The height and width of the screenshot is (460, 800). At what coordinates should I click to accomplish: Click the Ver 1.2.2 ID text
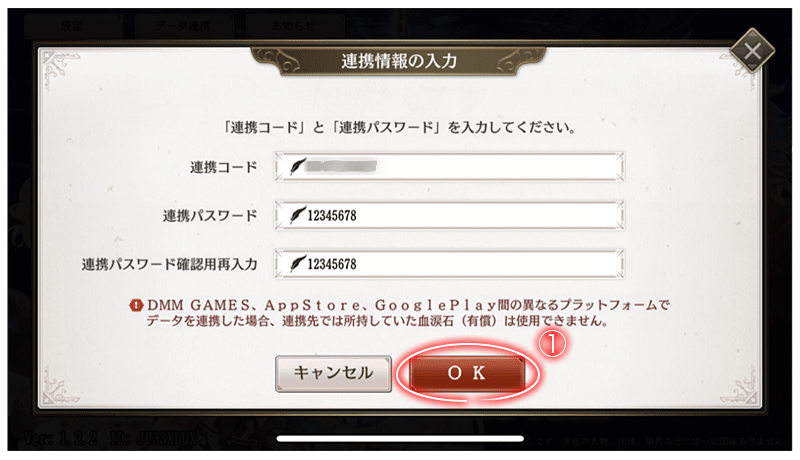point(111,438)
